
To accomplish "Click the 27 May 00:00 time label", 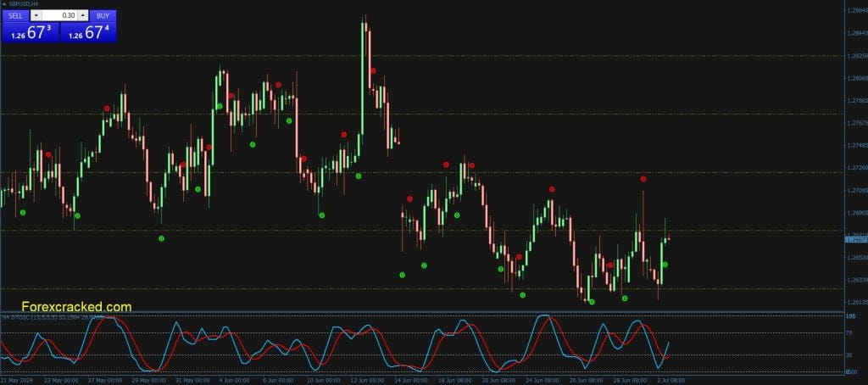I will pyautogui.click(x=104, y=381).
